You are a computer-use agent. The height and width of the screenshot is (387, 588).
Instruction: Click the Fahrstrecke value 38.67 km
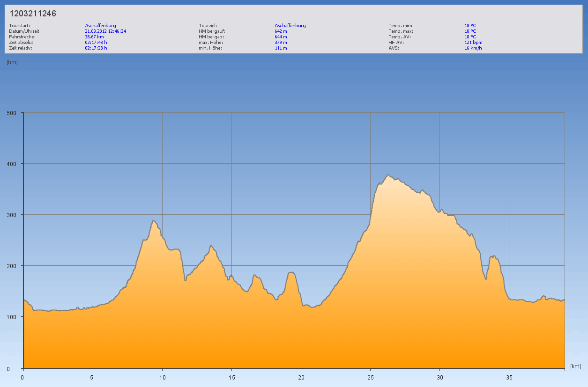(x=94, y=37)
